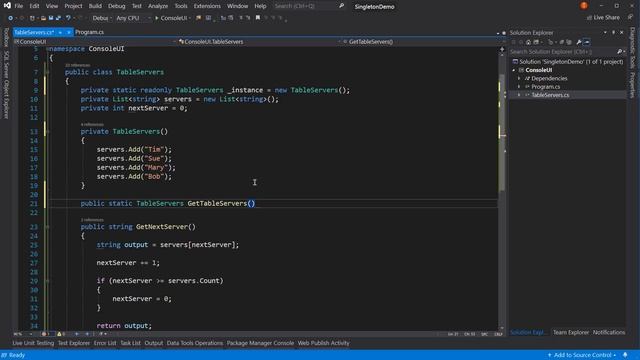Click the Save icon in toolbar
The width and height of the screenshot is (640, 360).
(x=51, y=18)
